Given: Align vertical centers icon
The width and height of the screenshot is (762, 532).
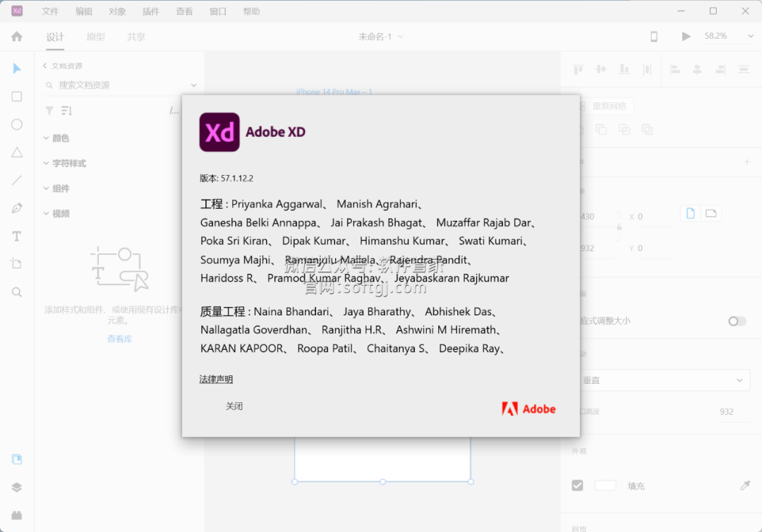Looking at the screenshot, I should (x=601, y=69).
